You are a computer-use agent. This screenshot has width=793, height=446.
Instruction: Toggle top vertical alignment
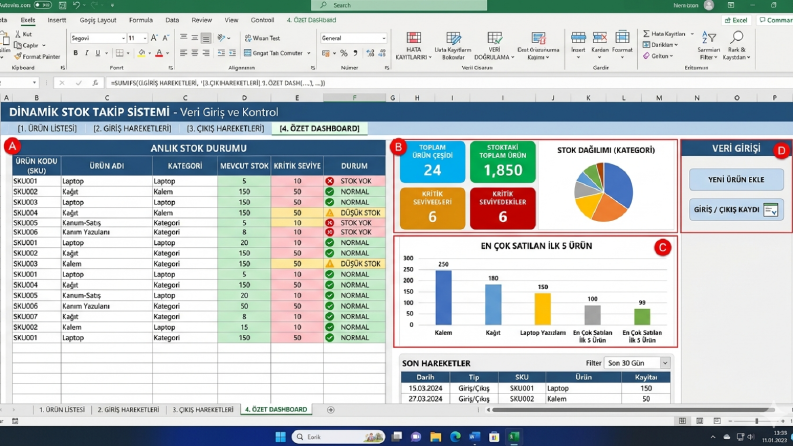tap(184, 38)
